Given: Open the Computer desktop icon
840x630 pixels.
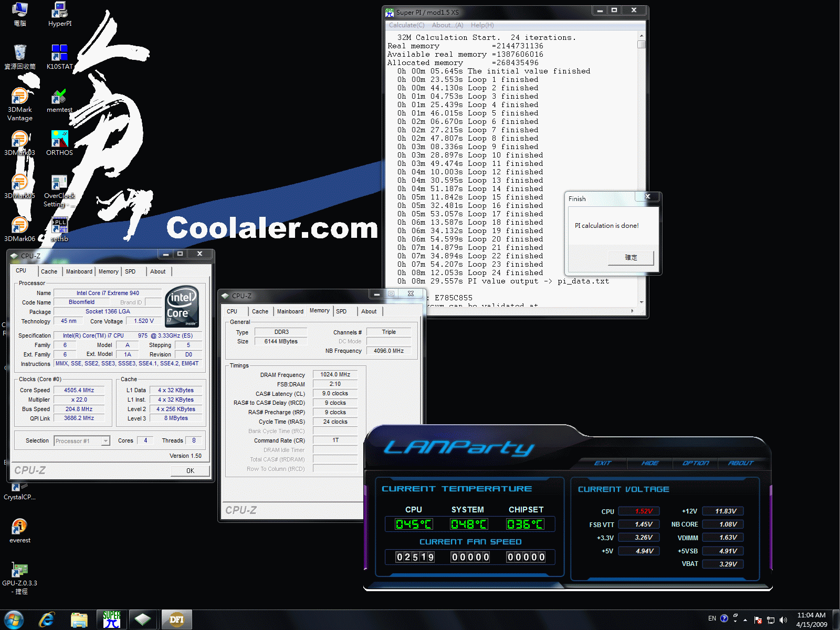Looking at the screenshot, I should [20, 14].
